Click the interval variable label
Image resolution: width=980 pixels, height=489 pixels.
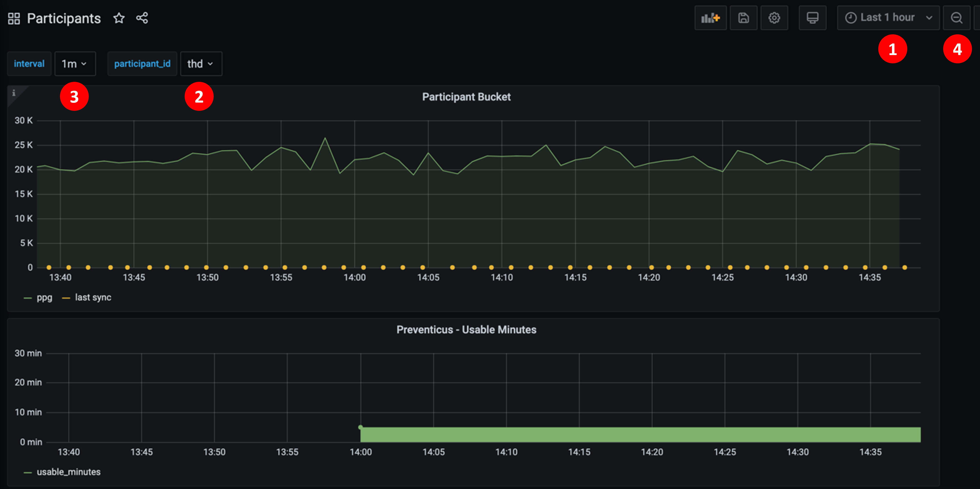(x=29, y=64)
